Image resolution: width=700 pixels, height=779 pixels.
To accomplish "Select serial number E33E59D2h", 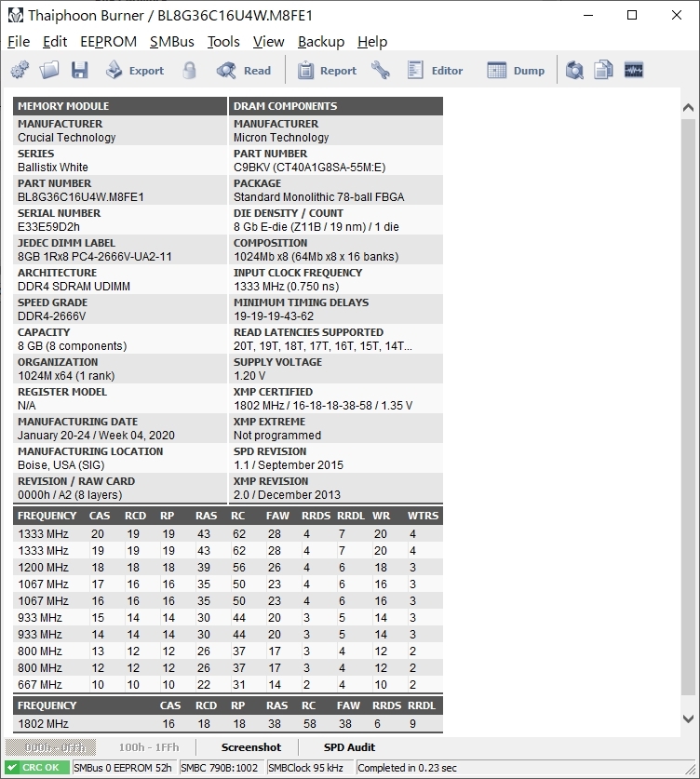I will (48, 227).
